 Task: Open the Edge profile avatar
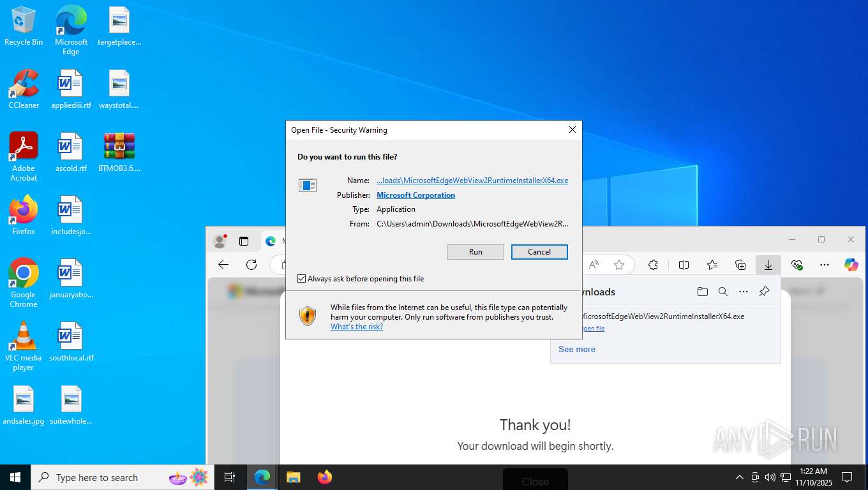(x=220, y=241)
